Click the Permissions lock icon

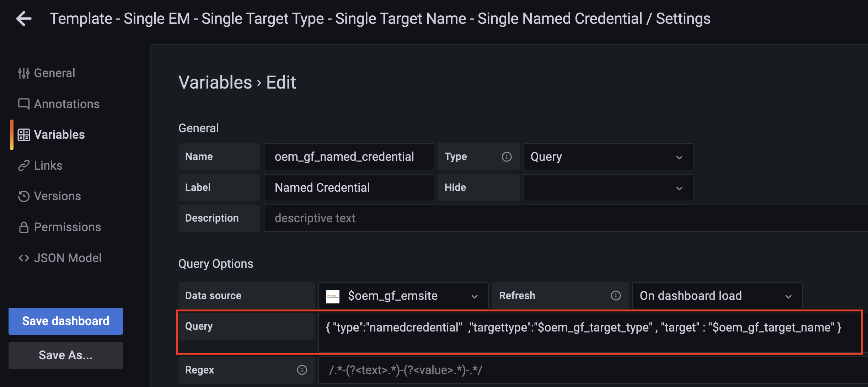coord(23,227)
